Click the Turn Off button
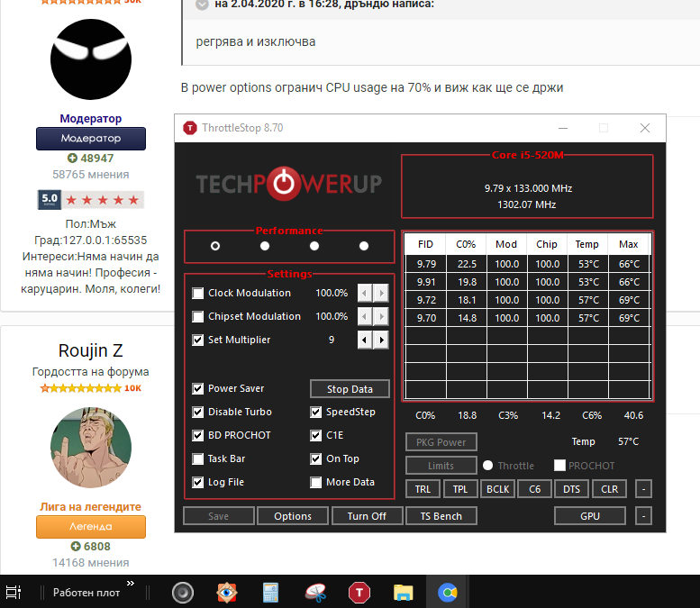 coord(367,516)
